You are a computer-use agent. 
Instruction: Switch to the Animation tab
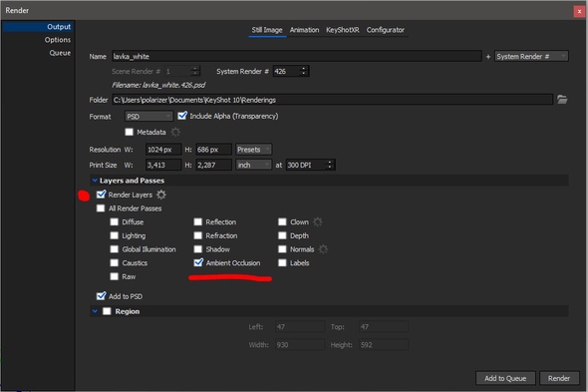click(x=304, y=30)
